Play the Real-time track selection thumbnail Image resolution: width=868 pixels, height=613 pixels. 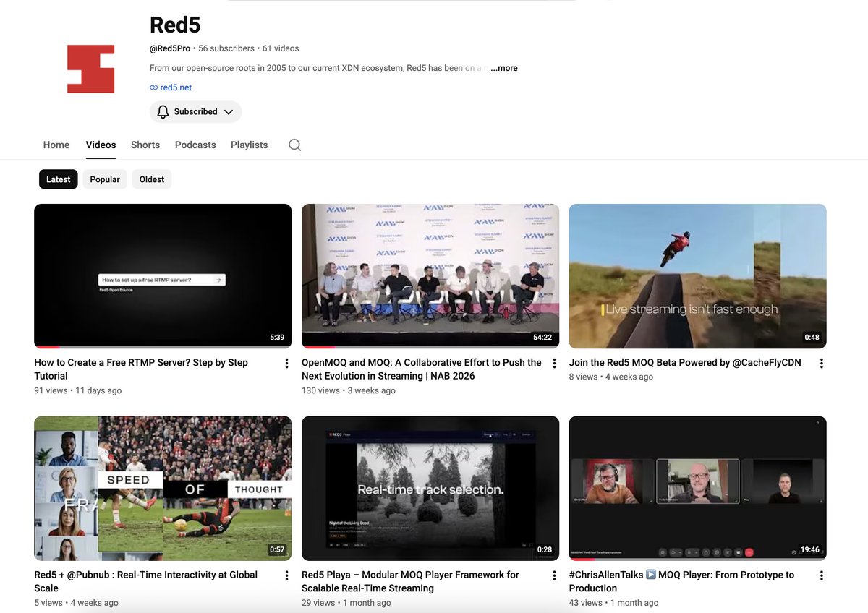430,488
